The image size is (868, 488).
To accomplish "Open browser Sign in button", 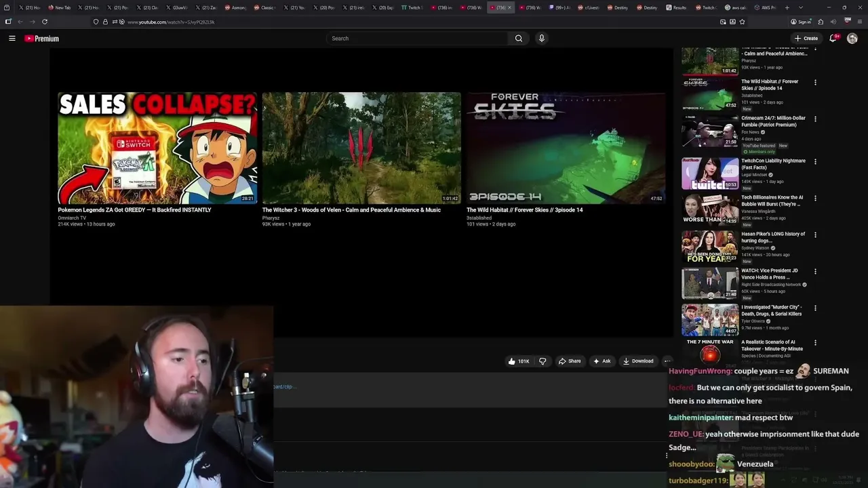I will pyautogui.click(x=801, y=22).
